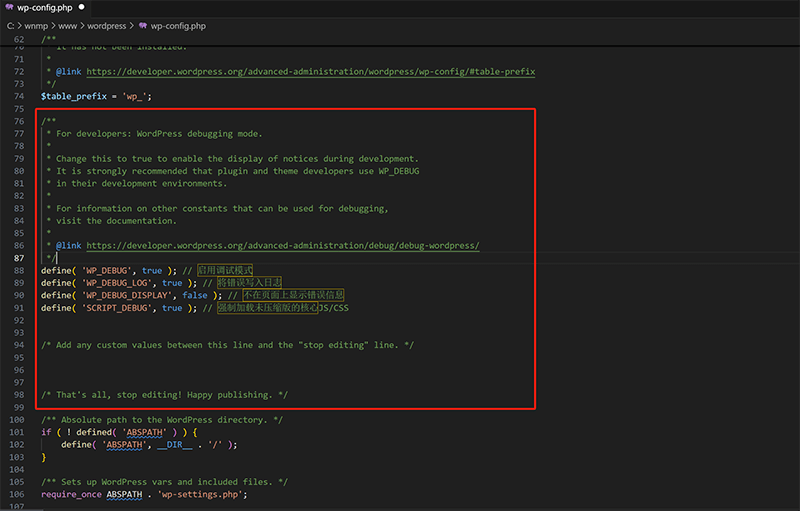800x511 pixels.
Task: Click the require_once keyword on line 106
Action: pos(71,495)
